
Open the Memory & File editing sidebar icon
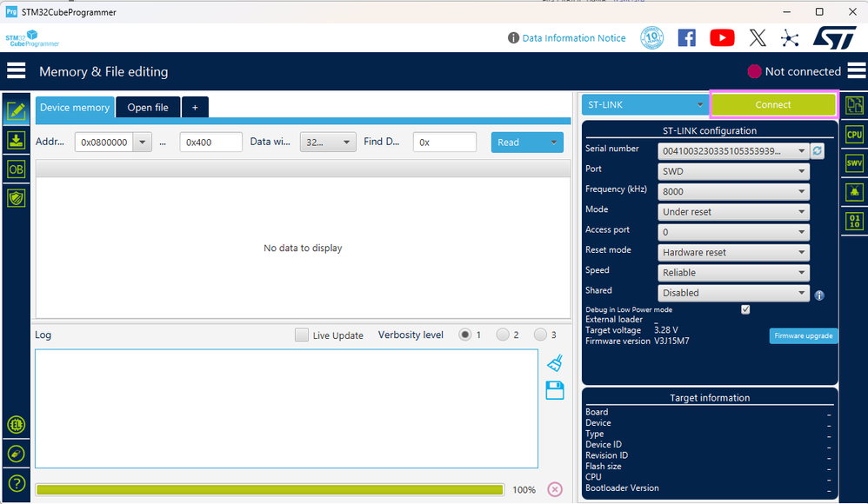tap(16, 111)
